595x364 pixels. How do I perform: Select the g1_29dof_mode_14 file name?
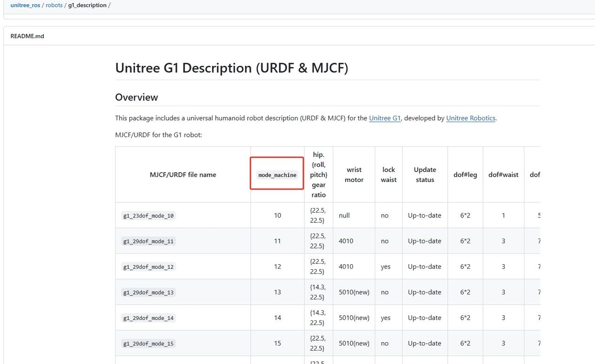(x=149, y=318)
